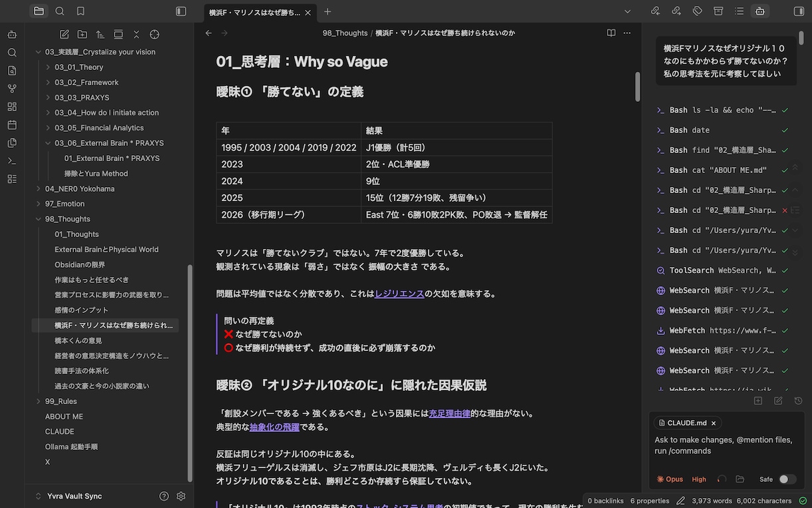Open the file search icon in left ribbon
Viewport: 812px width, 508px height.
(12, 71)
